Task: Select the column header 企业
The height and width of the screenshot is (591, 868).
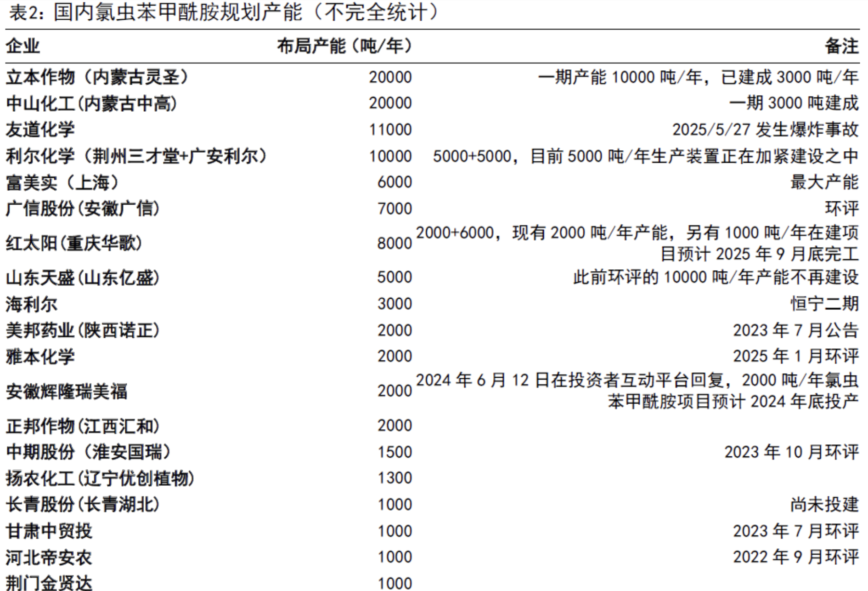Action: click(x=23, y=46)
